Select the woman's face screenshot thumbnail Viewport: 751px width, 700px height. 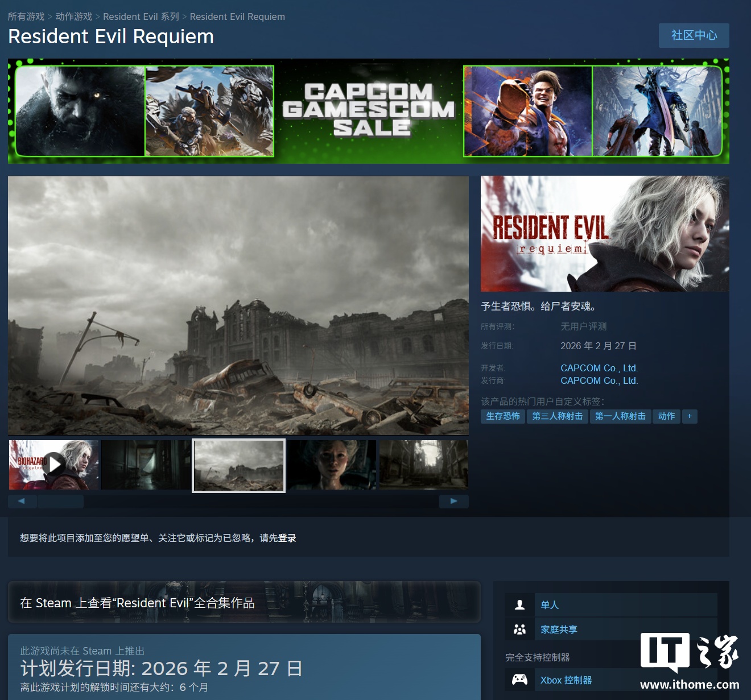click(x=332, y=465)
